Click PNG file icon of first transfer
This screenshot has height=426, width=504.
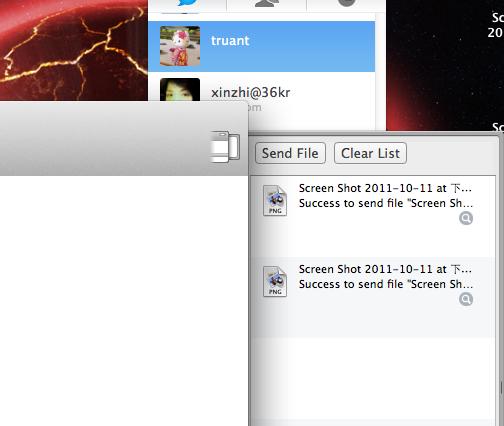tap(275, 201)
